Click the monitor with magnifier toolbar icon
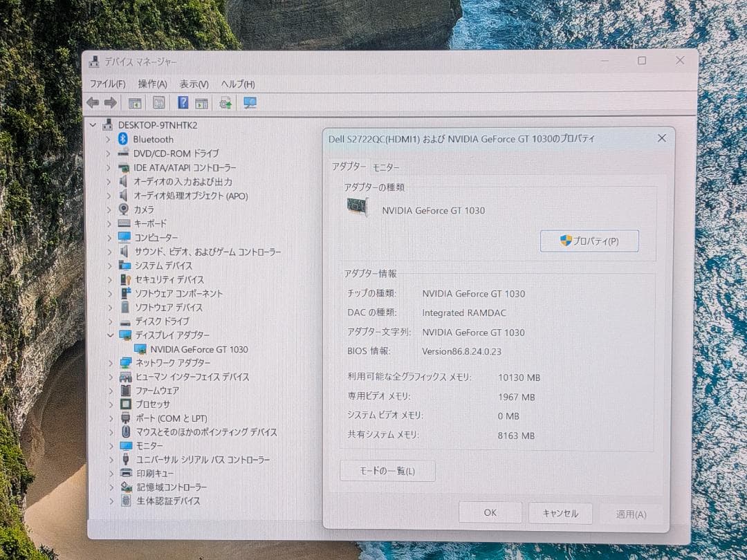This screenshot has width=747, height=560. (x=250, y=102)
